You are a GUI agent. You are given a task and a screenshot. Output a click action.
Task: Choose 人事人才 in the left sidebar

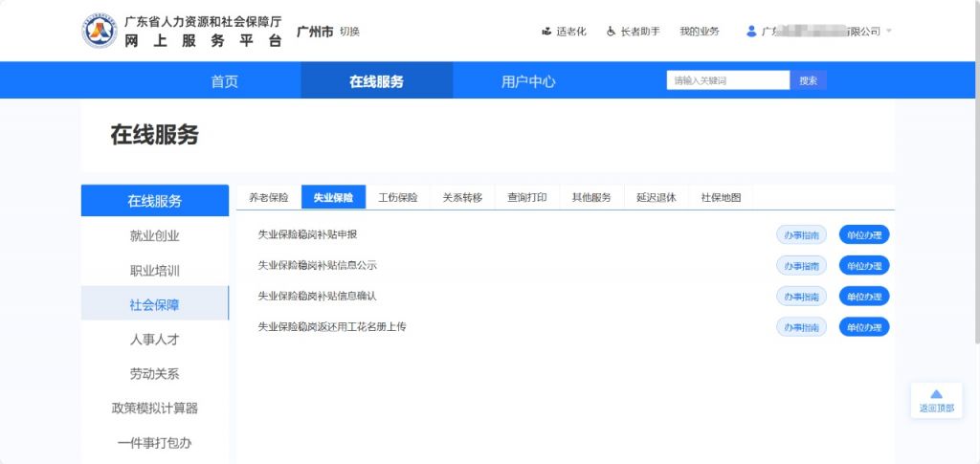(x=154, y=340)
